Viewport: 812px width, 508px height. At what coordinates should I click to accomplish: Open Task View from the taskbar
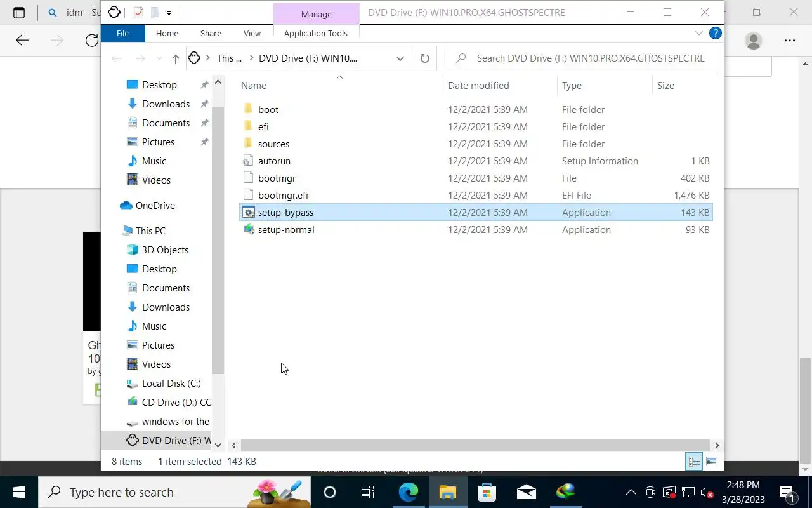[x=368, y=492]
